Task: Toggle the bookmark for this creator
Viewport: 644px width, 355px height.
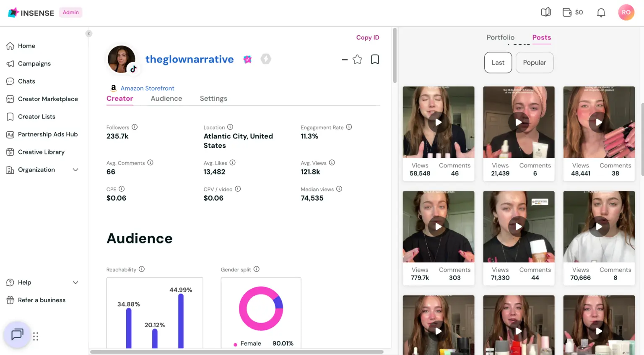Action: 375,60
